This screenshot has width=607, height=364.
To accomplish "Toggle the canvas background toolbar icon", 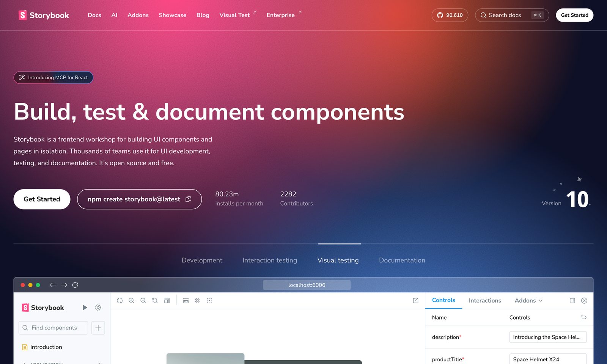I will (x=167, y=301).
